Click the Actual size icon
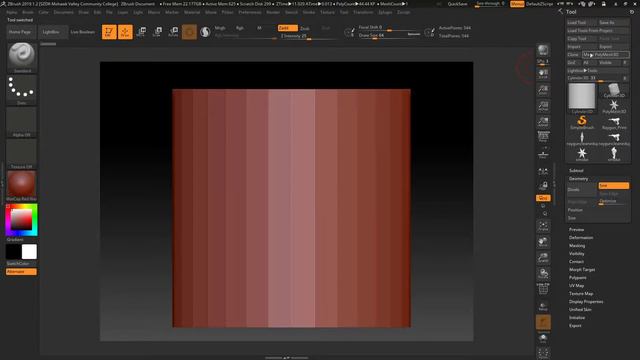The height and width of the screenshot is (360, 640). tap(543, 106)
